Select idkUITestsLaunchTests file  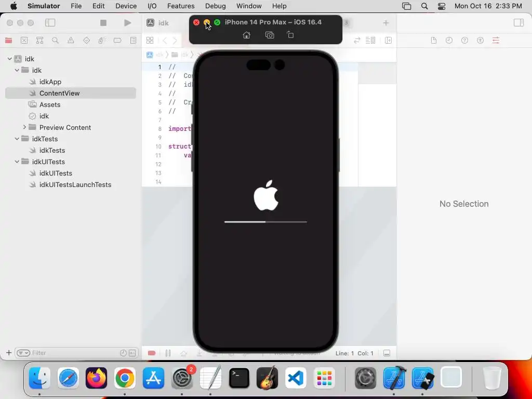tap(75, 184)
